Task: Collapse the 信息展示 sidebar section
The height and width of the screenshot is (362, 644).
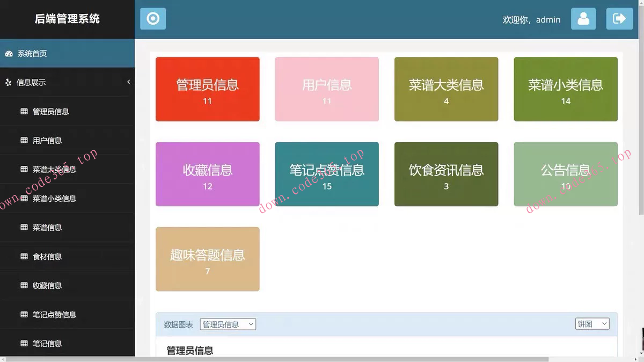Action: (x=128, y=82)
